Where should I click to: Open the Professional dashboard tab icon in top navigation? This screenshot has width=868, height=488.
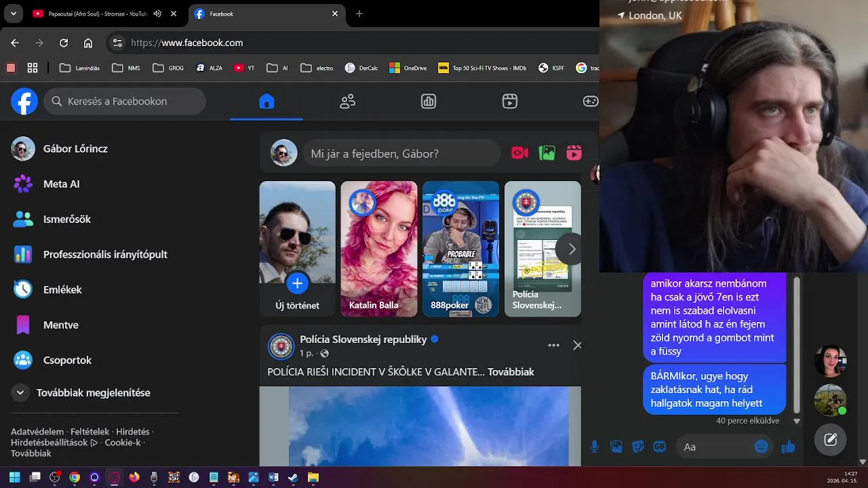click(429, 102)
